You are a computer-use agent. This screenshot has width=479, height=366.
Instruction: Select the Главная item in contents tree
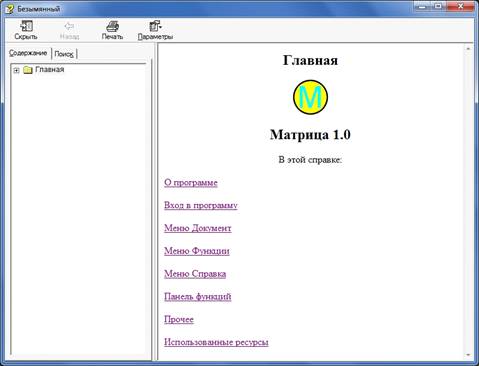point(49,69)
